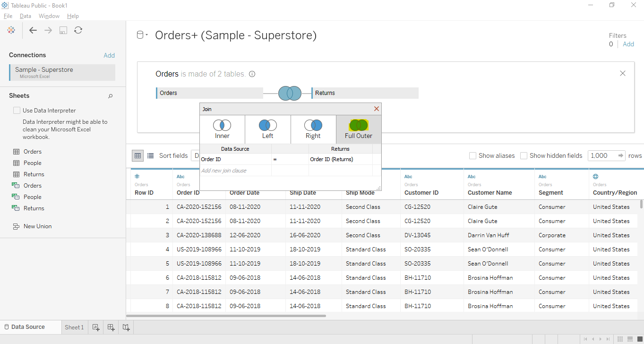Click the Order ID (Returns) clause field
The width and height of the screenshot is (644, 344).
click(341, 159)
